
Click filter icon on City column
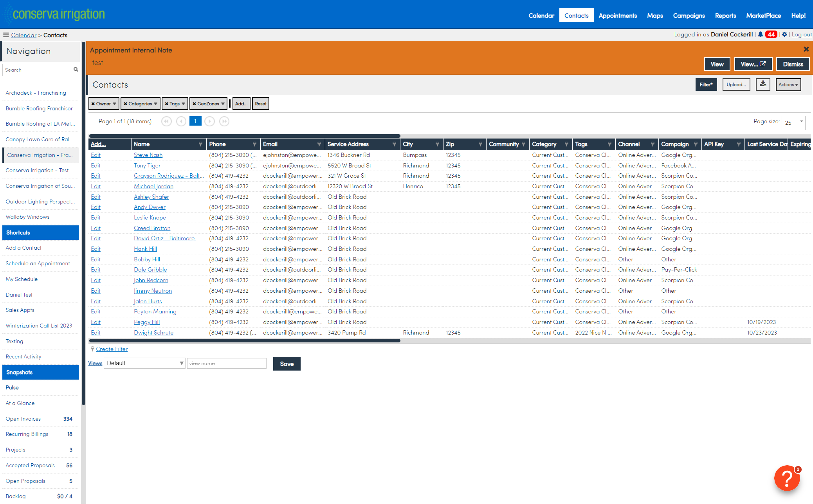437,144
